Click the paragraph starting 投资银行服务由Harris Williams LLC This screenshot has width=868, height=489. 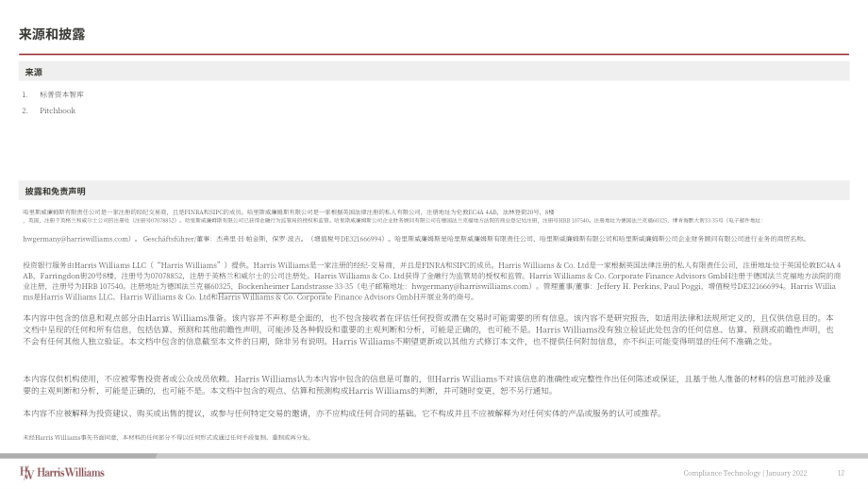432,280
